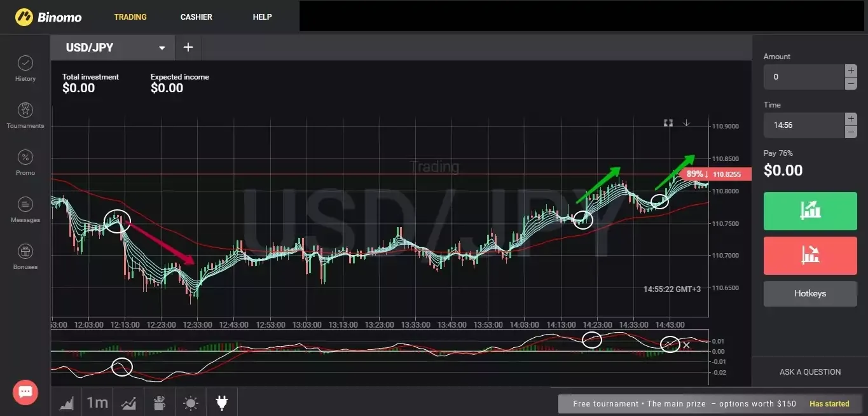Click the Time field showing 14:56
This screenshot has height=416, width=868.
804,125
